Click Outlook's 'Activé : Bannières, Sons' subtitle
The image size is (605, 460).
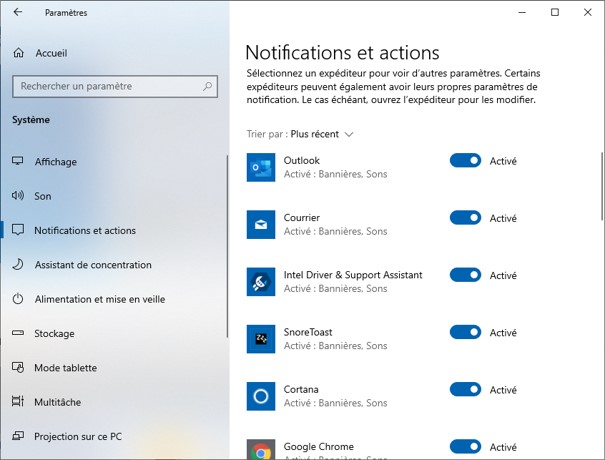(335, 174)
